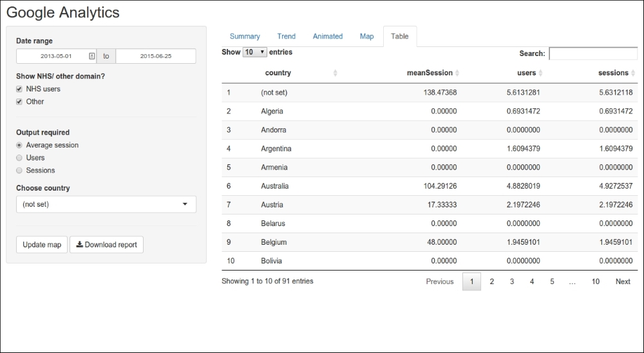Click the Belgium country cell

274,242
